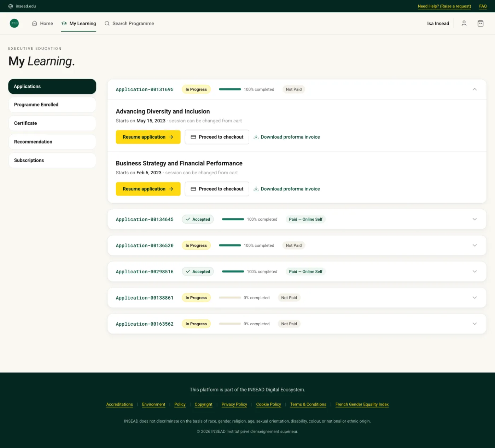Viewport: 495px width, 448px height.
Task: Click the insead.edu text in top bar
Action: [x=26, y=6]
